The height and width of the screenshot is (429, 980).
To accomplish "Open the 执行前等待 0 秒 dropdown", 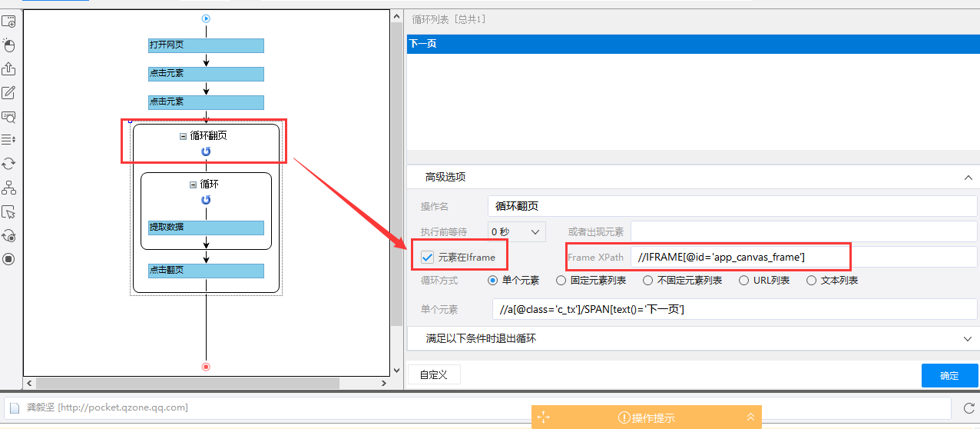I will (x=516, y=231).
